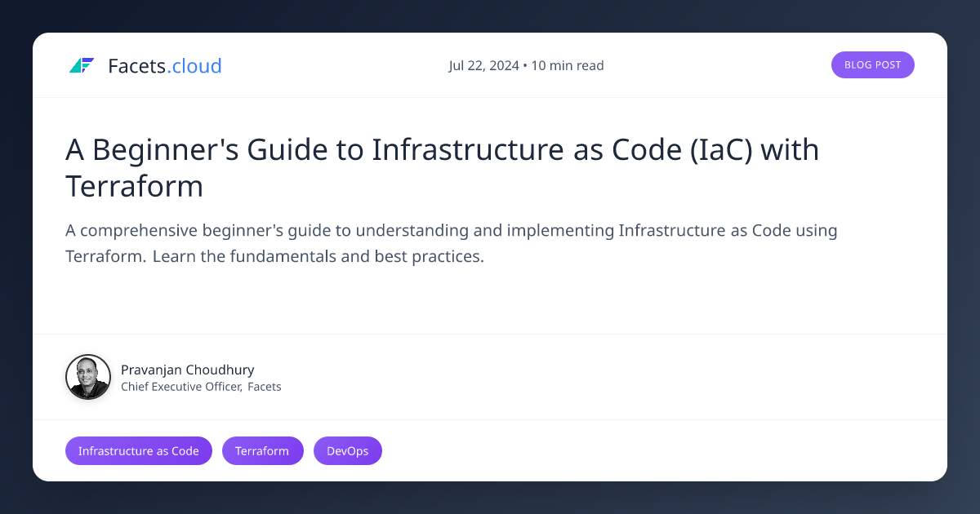Click the BLOG POST badge

[873, 64]
